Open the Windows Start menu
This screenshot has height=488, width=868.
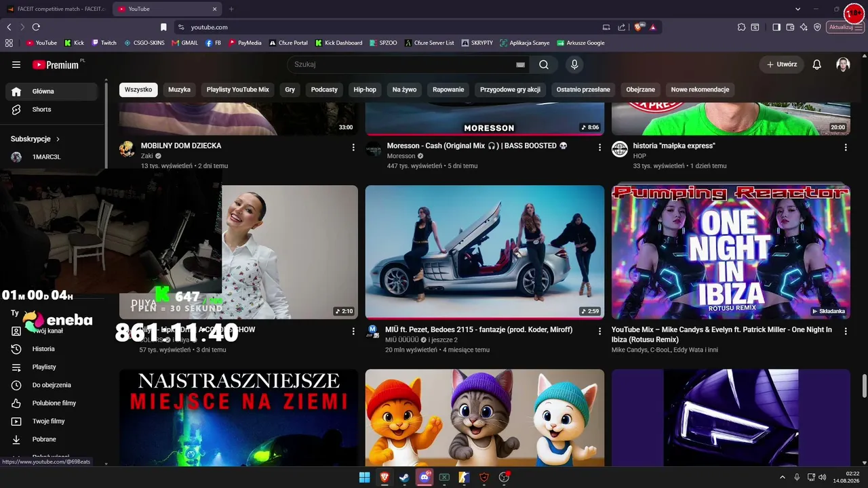[364, 477]
